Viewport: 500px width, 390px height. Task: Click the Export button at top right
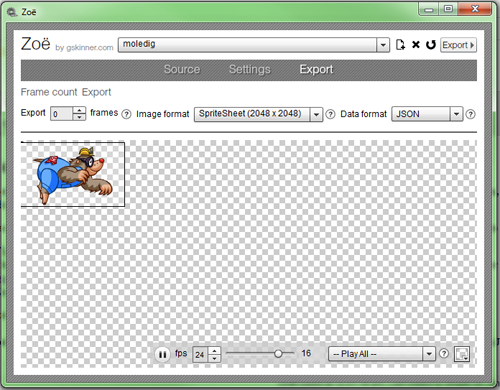458,45
